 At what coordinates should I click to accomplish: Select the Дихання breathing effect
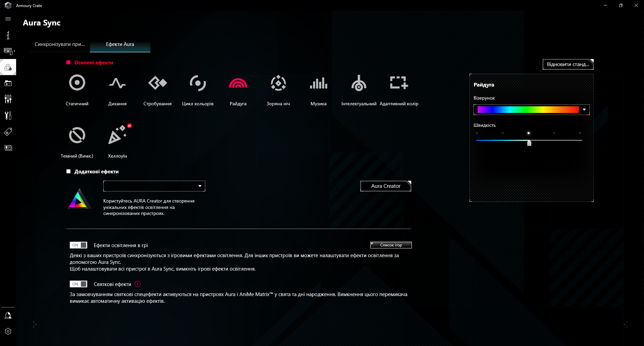coord(117,88)
